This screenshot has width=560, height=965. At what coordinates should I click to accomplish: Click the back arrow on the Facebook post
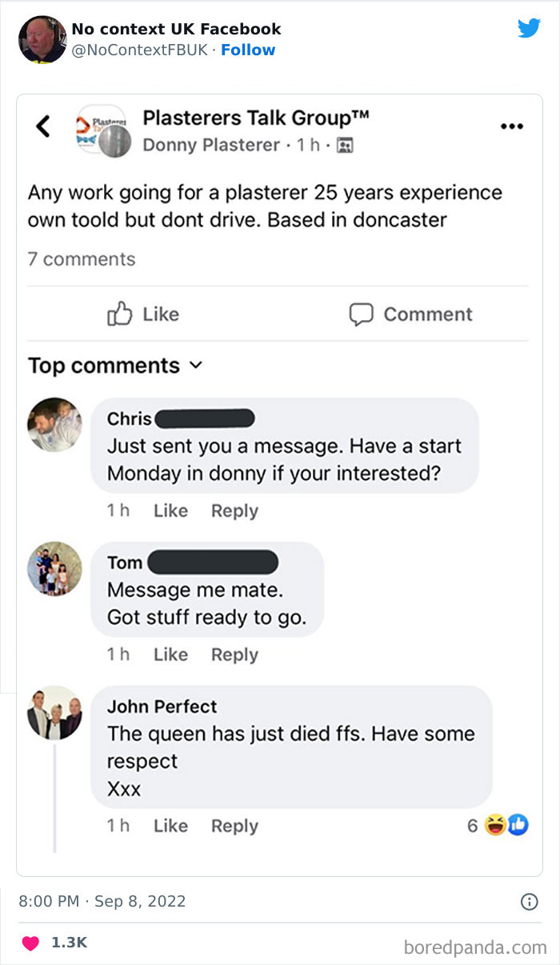(42, 126)
